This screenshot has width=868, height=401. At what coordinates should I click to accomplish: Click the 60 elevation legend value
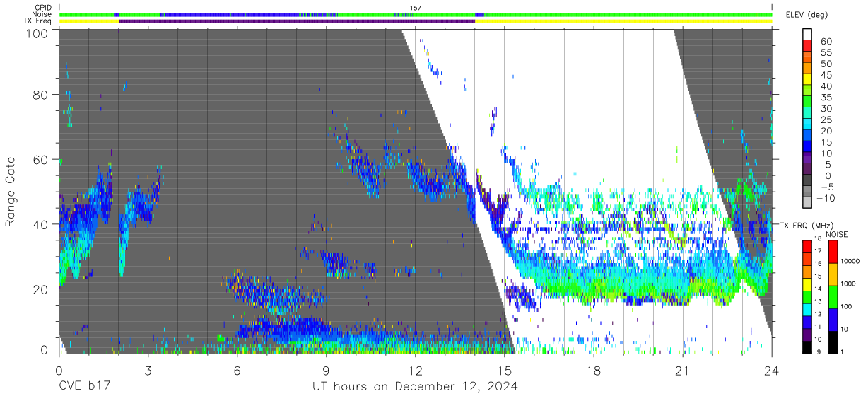[x=826, y=41]
